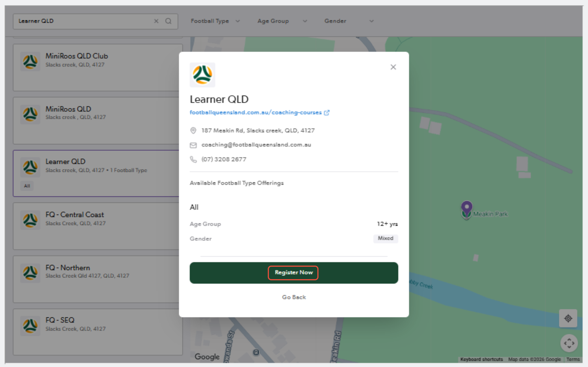Image resolution: width=588 pixels, height=367 pixels.
Task: Click the Meakin Park map label
Action: click(x=490, y=214)
